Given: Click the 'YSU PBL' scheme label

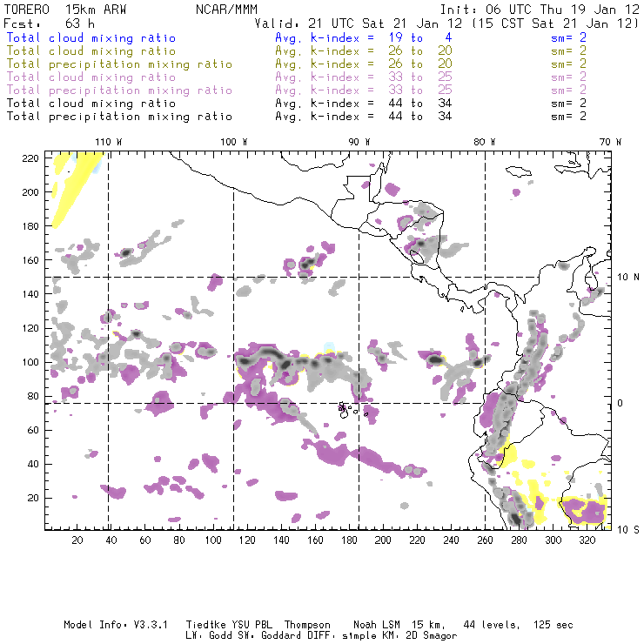Looking at the screenshot, I should click(252, 625).
